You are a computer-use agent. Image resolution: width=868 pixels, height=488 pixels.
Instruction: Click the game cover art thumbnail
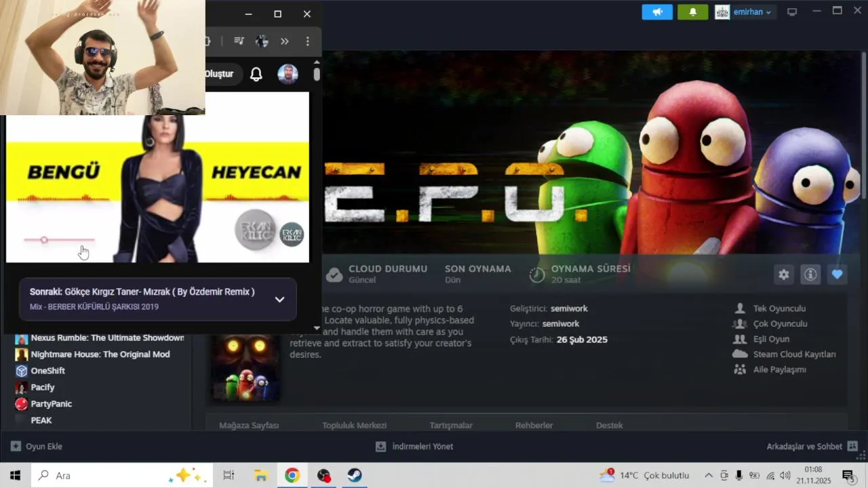pos(245,367)
